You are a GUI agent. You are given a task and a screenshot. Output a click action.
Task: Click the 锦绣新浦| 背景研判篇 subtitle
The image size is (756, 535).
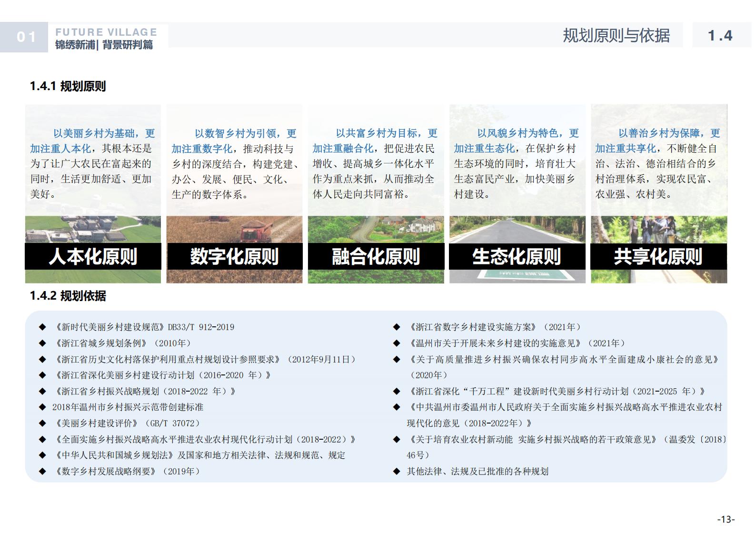[x=104, y=45]
